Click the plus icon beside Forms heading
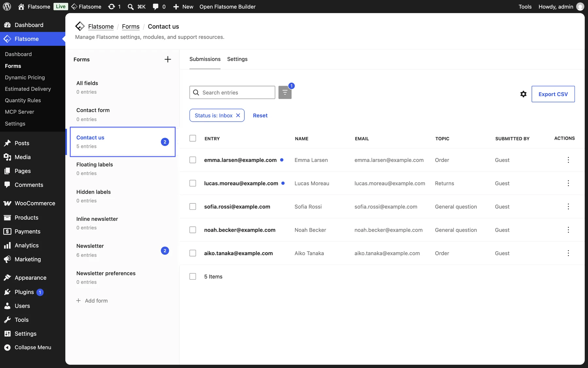 click(168, 59)
